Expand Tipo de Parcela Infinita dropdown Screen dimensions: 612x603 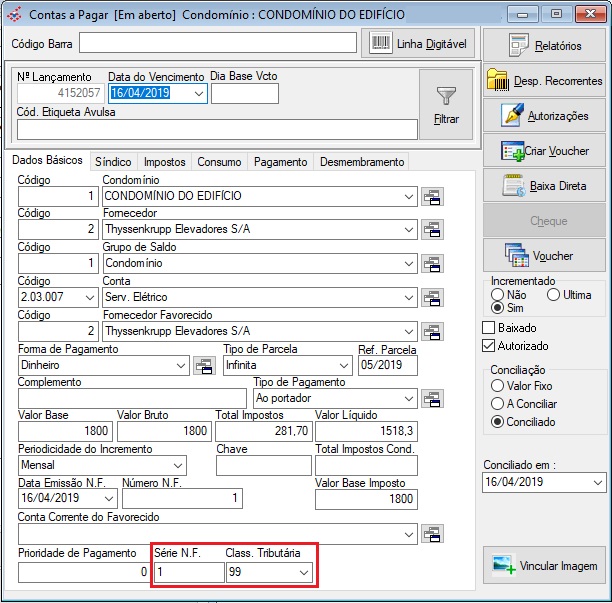click(344, 366)
